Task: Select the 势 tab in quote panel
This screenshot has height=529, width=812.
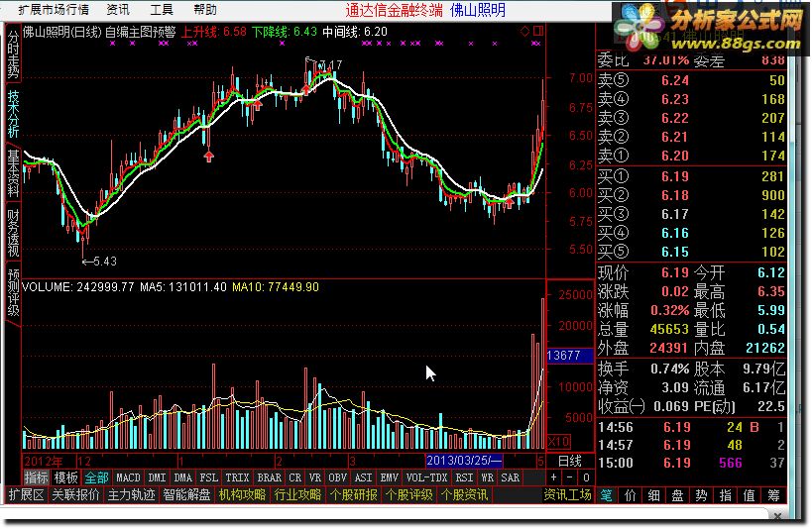Action: pyautogui.click(x=701, y=495)
